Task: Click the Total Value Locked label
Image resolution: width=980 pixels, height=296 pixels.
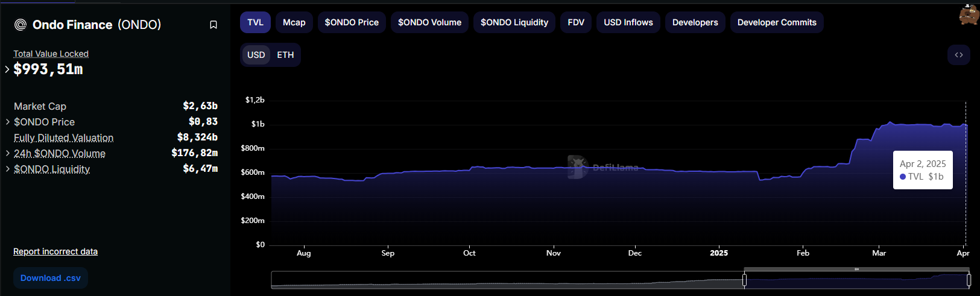Action: (51, 54)
